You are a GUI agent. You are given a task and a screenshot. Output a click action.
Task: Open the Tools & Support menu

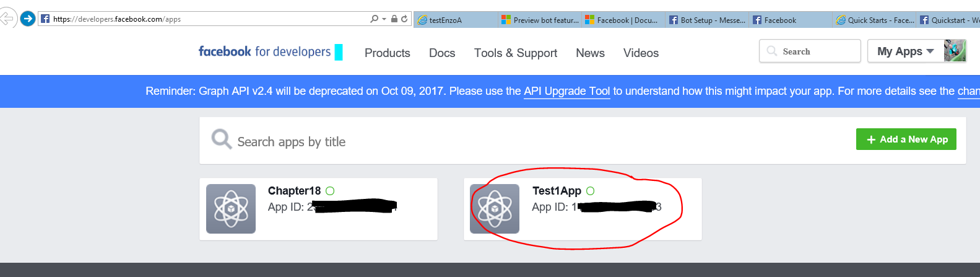tap(515, 53)
